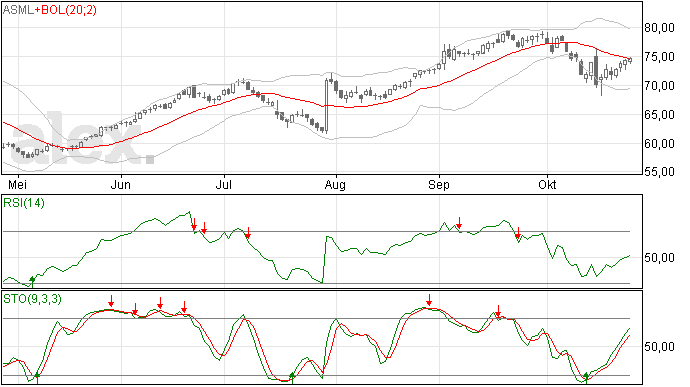Click the last red sell arrow in RSI panel

coord(518,233)
